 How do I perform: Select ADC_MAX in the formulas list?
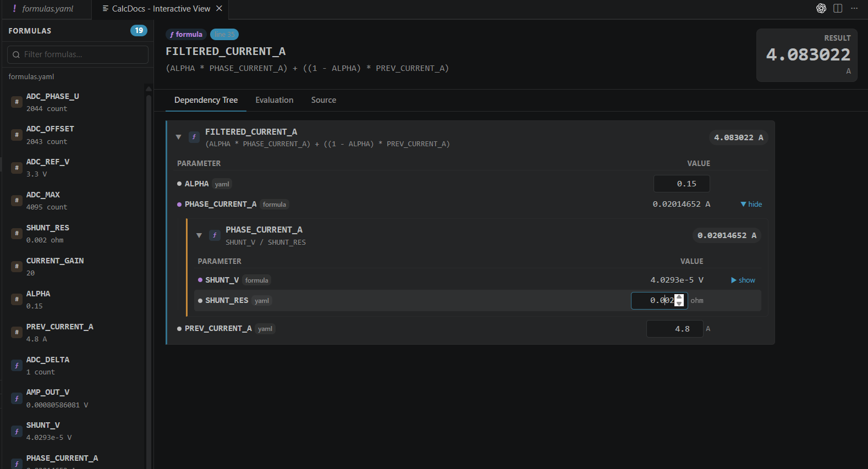[74, 201]
